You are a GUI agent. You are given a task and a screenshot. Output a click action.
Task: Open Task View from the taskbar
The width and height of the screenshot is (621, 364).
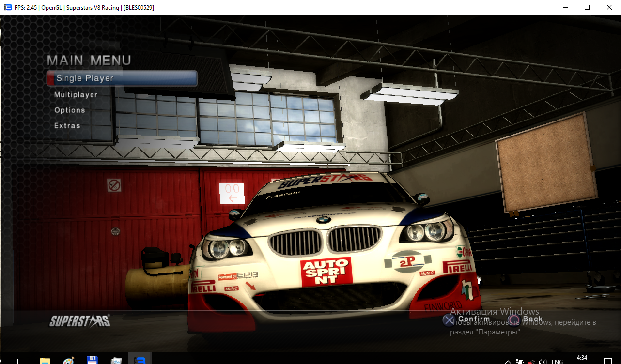[x=20, y=361]
